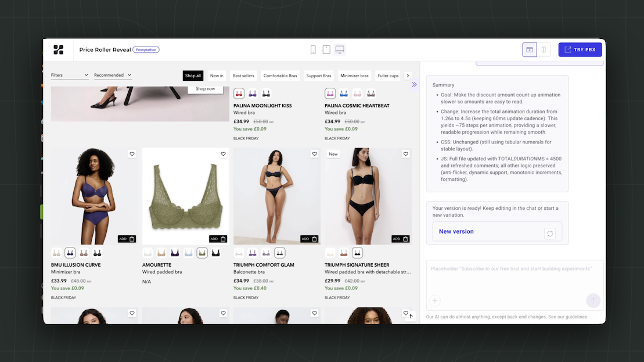The width and height of the screenshot is (644, 362).
Task: Click the TRY PBX button
Action: coord(580,50)
